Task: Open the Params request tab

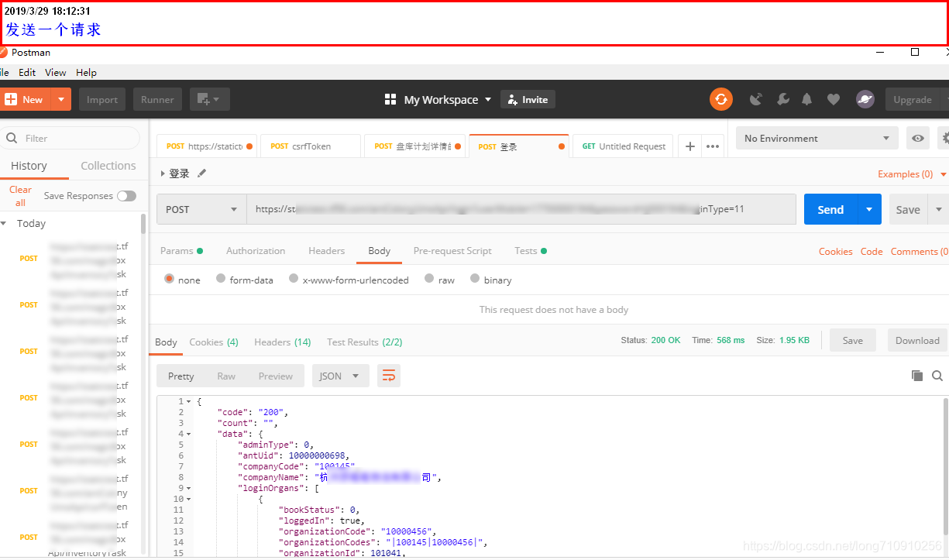Action: click(181, 250)
